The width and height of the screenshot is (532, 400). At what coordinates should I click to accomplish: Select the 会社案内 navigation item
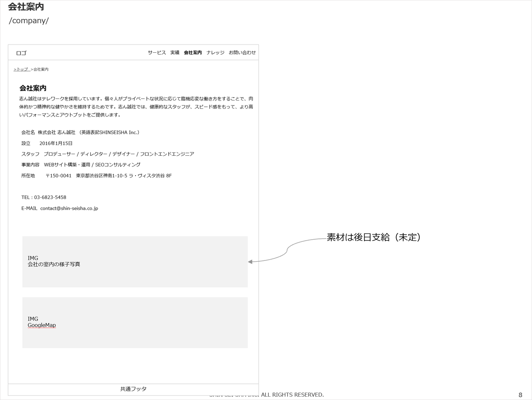point(193,53)
